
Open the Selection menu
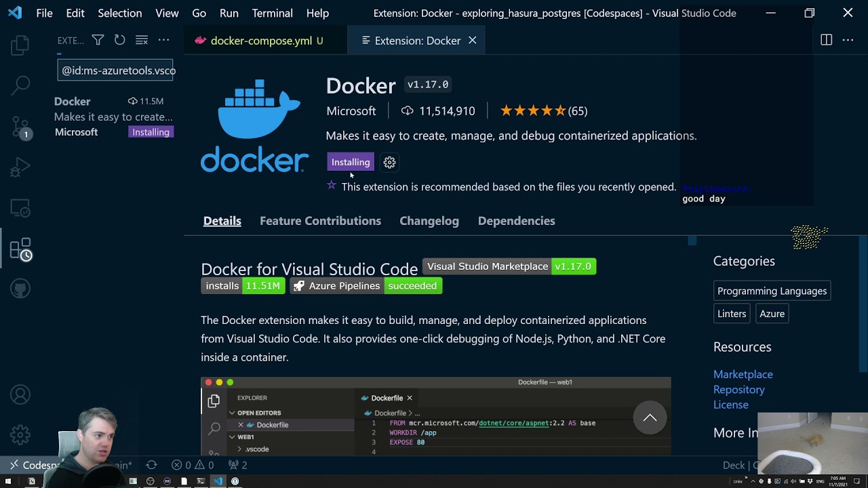click(119, 13)
